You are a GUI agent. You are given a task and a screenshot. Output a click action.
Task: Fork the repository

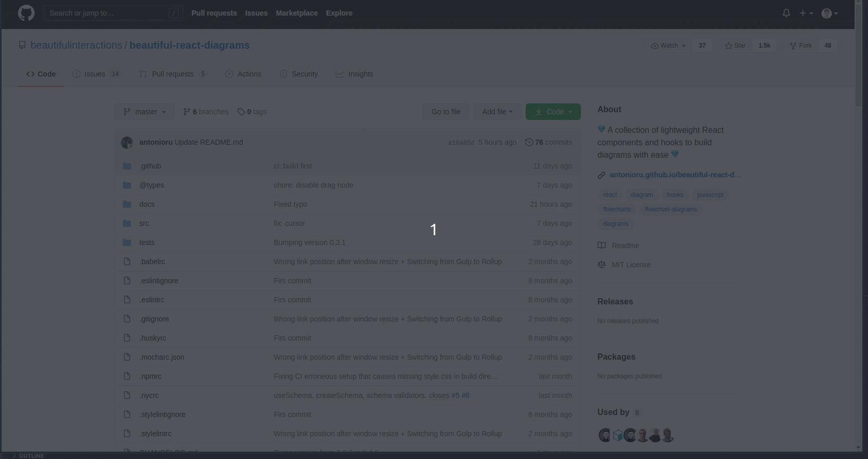click(801, 46)
